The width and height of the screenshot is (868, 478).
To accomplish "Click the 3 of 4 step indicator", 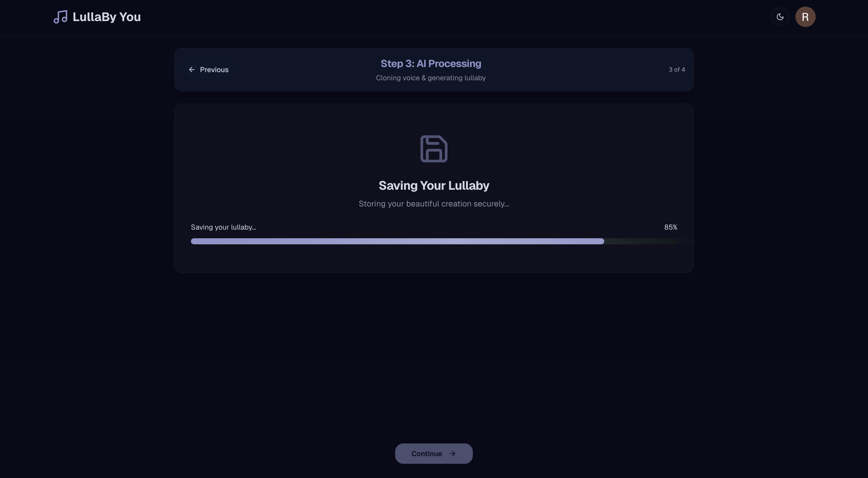I will pos(677,69).
